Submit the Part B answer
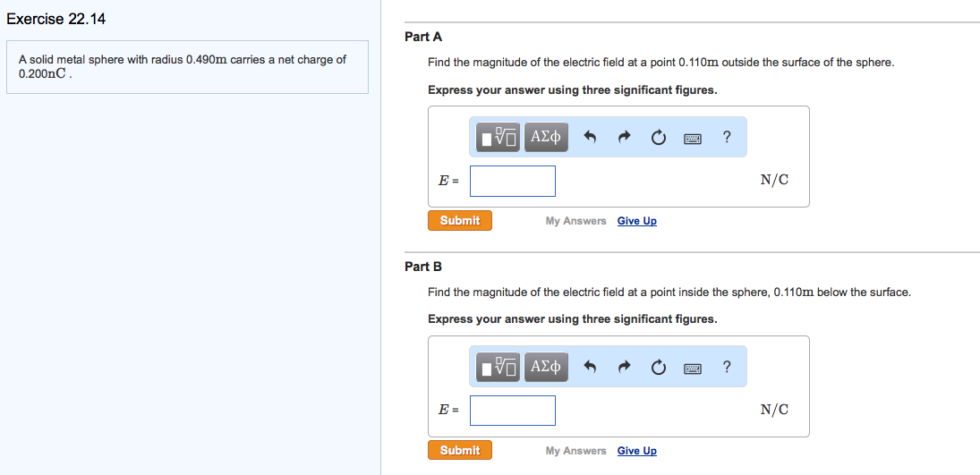980x475 pixels. [460, 451]
